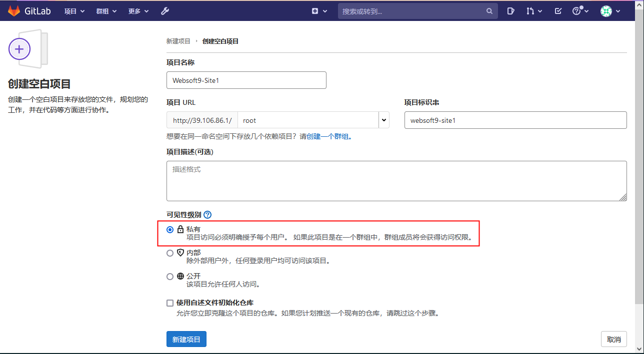Open the issues icon in navbar

click(x=510, y=11)
